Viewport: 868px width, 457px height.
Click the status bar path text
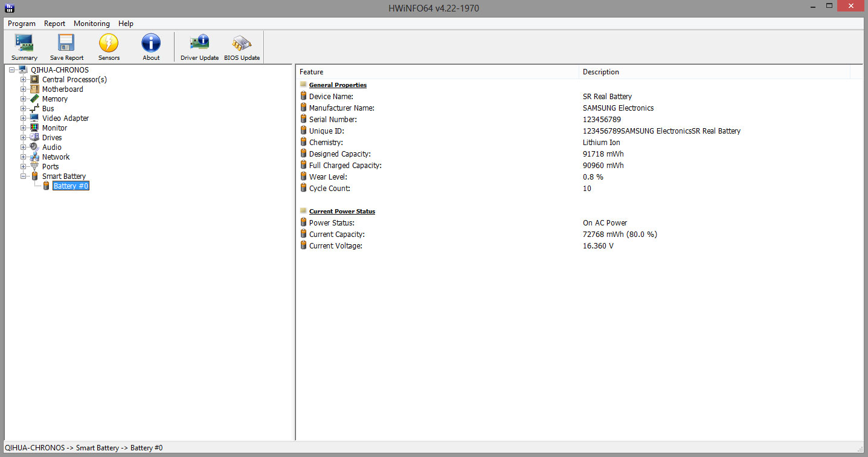point(84,448)
